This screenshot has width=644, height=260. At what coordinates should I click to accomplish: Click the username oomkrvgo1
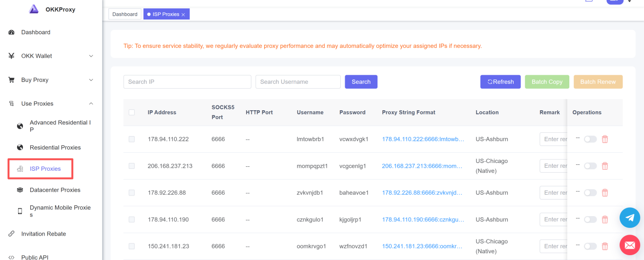point(312,246)
